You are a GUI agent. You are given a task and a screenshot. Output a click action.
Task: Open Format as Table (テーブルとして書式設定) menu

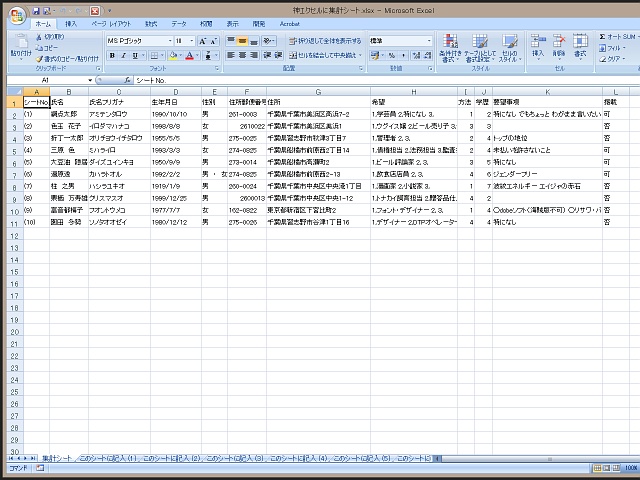tap(480, 48)
